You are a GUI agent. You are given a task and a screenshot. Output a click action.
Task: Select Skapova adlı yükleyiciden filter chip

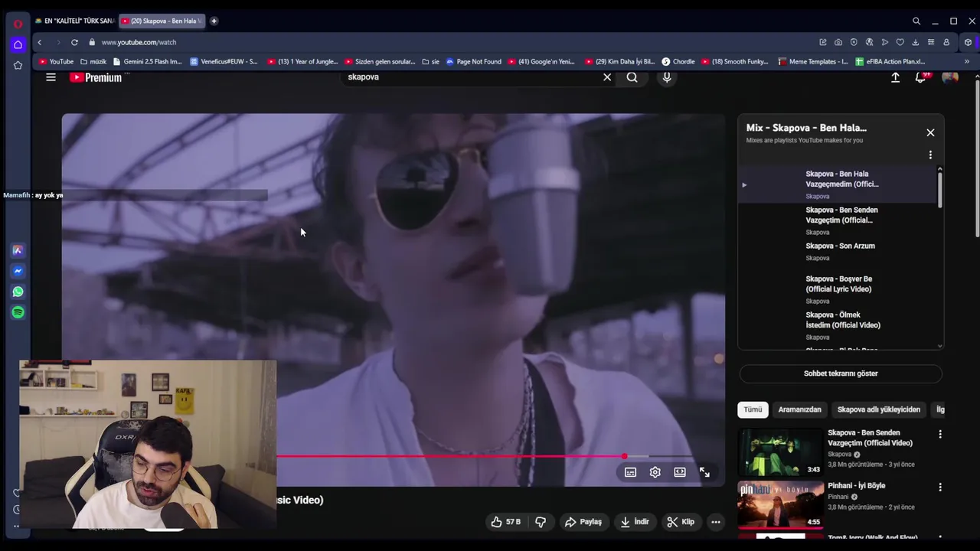click(879, 409)
